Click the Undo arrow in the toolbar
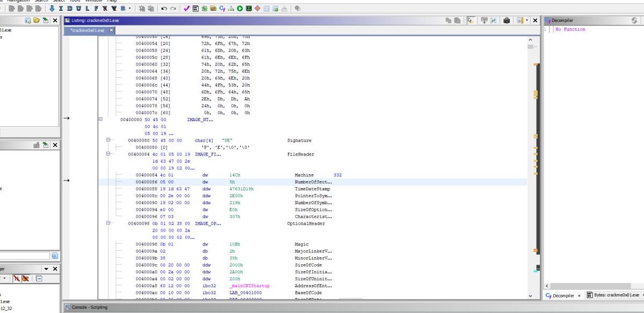 (x=164, y=9)
